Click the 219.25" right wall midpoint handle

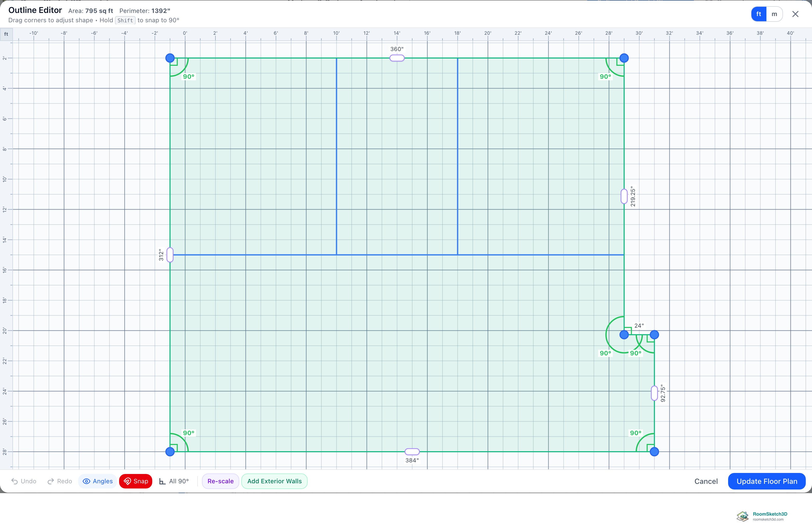pyautogui.click(x=624, y=196)
